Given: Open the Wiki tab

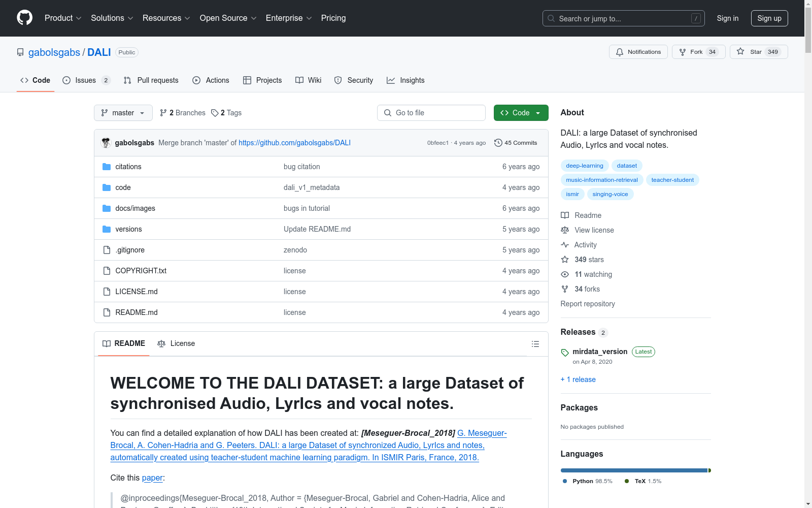Looking at the screenshot, I should (309, 80).
